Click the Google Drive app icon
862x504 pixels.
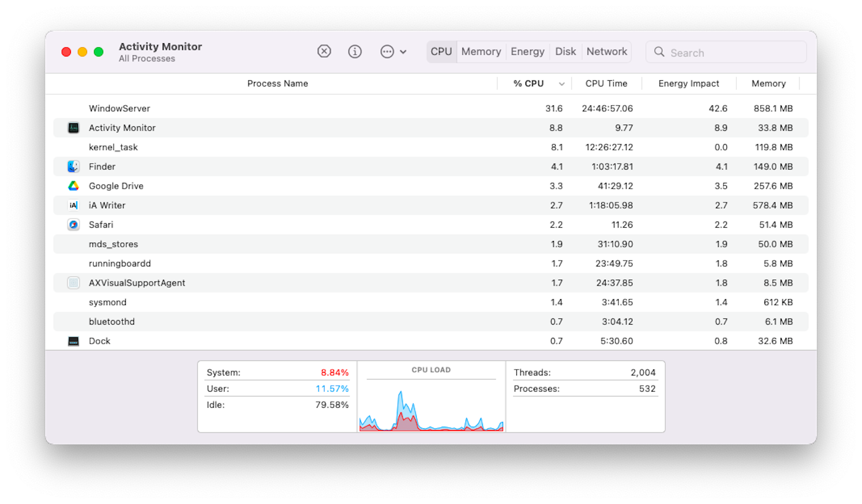[x=73, y=186]
